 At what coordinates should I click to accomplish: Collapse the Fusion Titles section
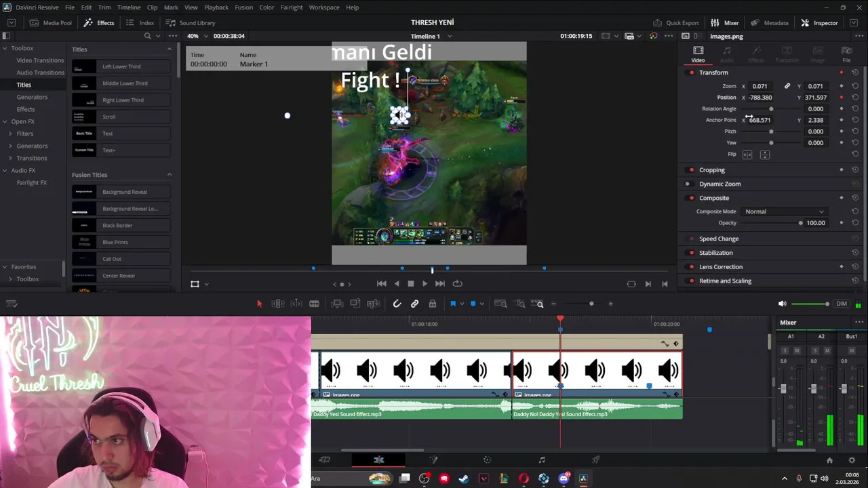point(170,175)
